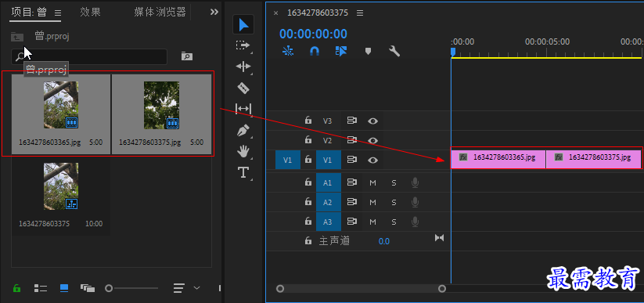644x303 pixels.
Task: Toggle sync lock on A3 track
Action: [351, 222]
